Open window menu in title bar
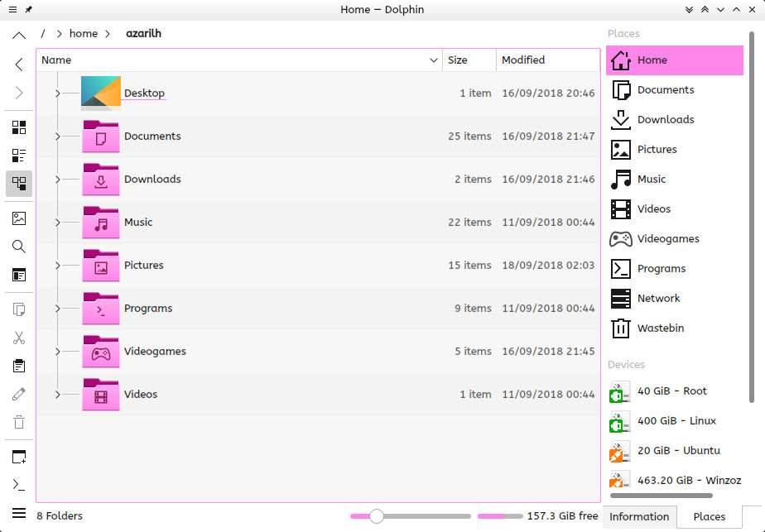 [12, 10]
